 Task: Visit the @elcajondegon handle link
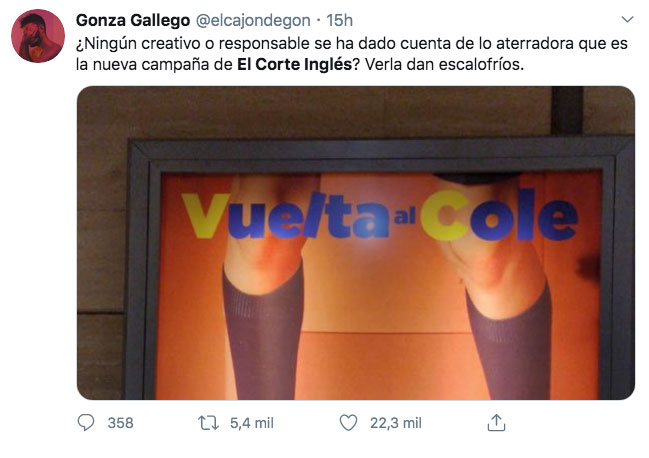(252, 20)
